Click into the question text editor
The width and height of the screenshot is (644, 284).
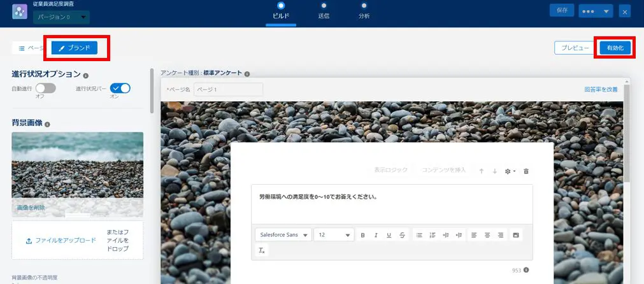pyautogui.click(x=392, y=204)
